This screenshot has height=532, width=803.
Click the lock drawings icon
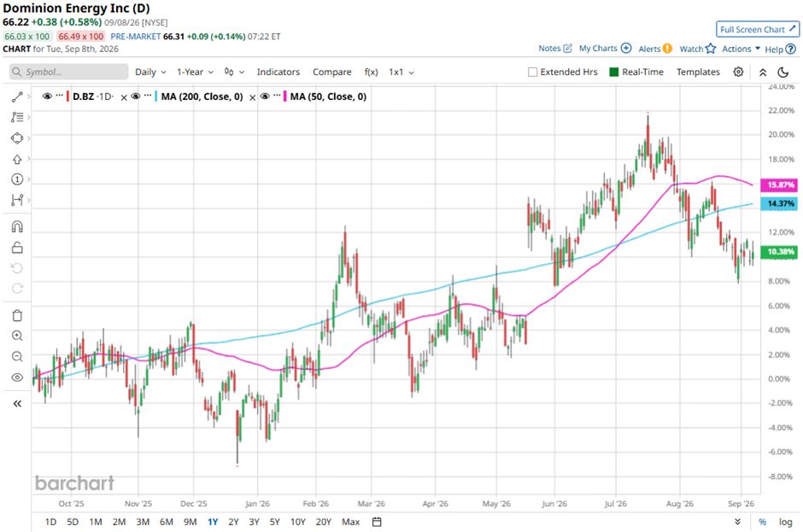coord(17,248)
